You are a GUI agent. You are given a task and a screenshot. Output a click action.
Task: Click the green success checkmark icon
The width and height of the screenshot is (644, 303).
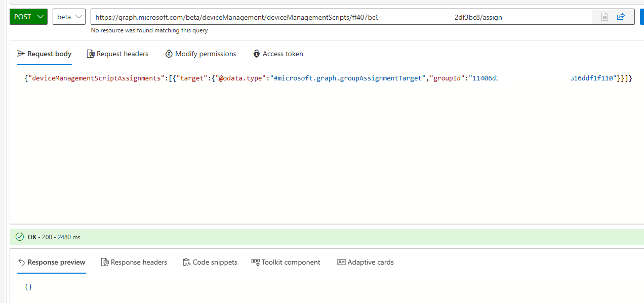click(x=20, y=237)
